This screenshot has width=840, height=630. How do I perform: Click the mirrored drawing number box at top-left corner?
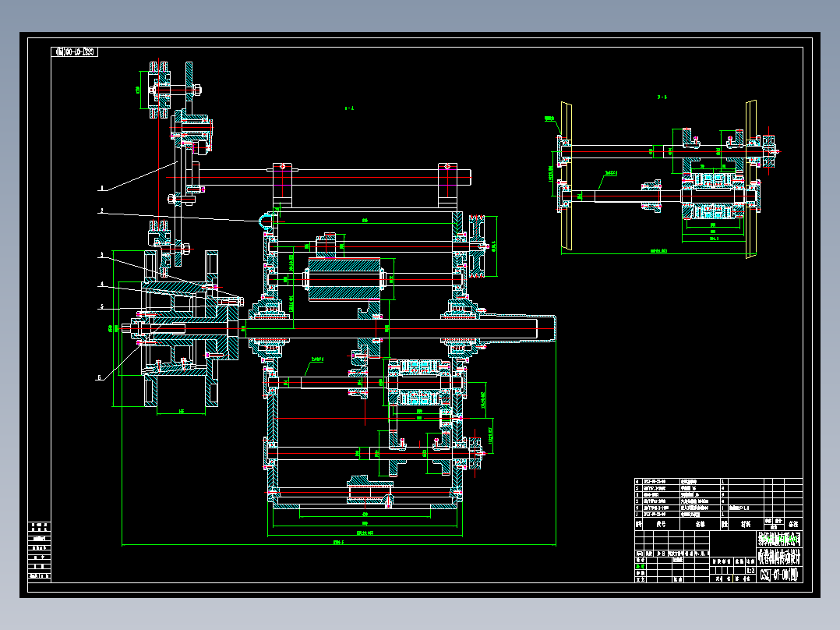coord(75,52)
